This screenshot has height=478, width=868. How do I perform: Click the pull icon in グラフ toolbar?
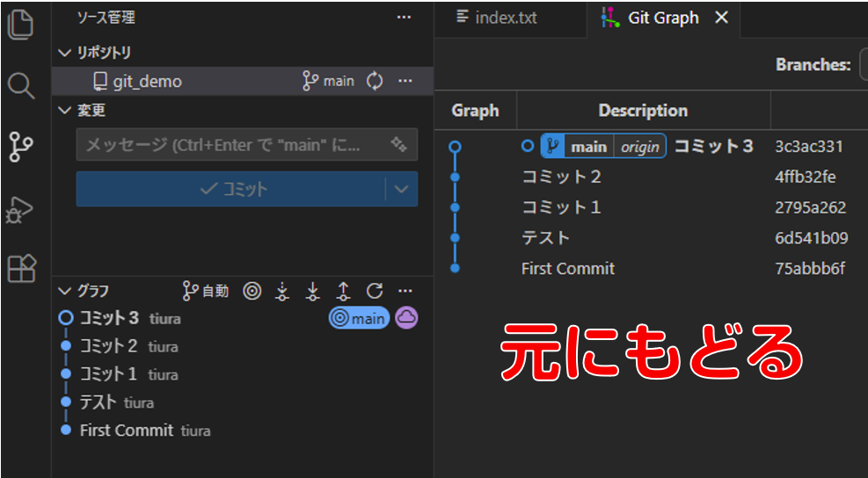[x=312, y=291]
